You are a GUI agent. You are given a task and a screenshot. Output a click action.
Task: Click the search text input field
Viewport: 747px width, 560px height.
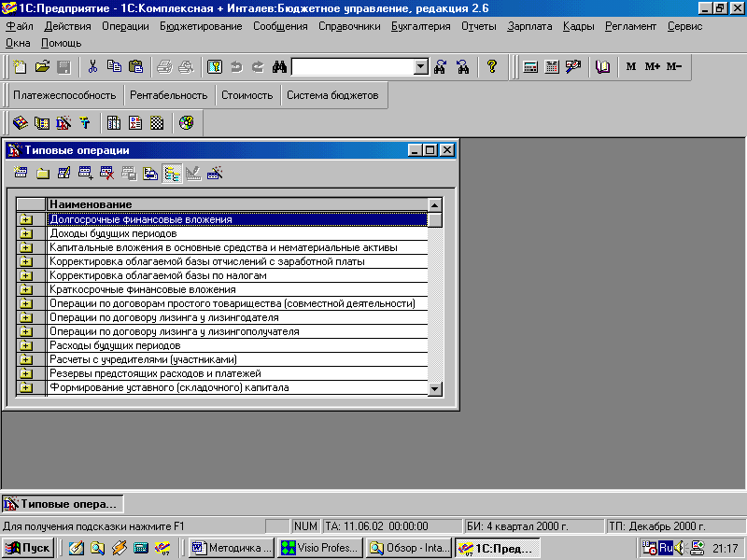pos(353,66)
